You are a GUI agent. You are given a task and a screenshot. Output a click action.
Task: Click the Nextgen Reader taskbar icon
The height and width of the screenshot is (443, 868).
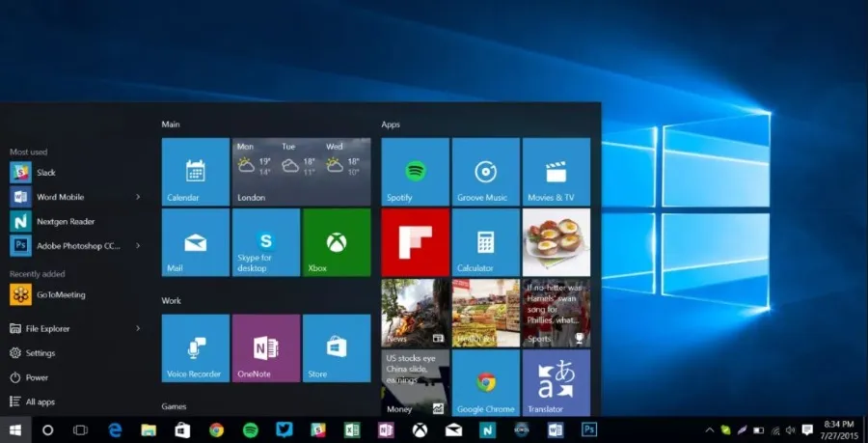(x=487, y=429)
